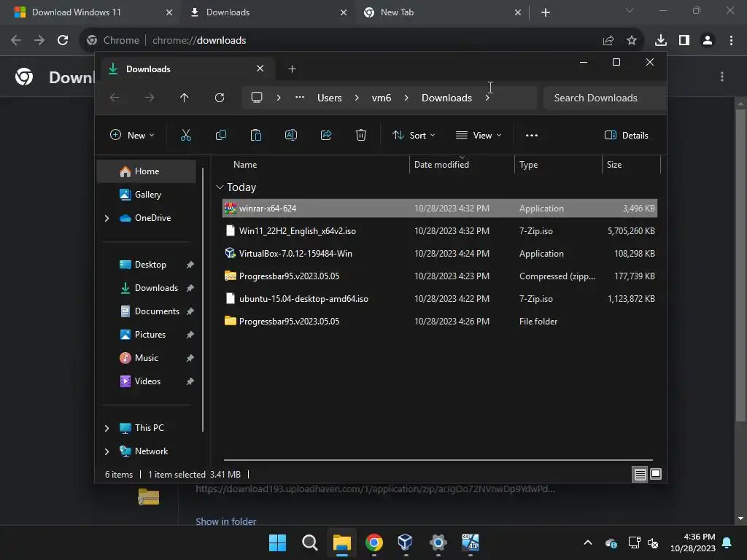Switch to details list view icon in status bar
The image size is (747, 560).
(640, 474)
